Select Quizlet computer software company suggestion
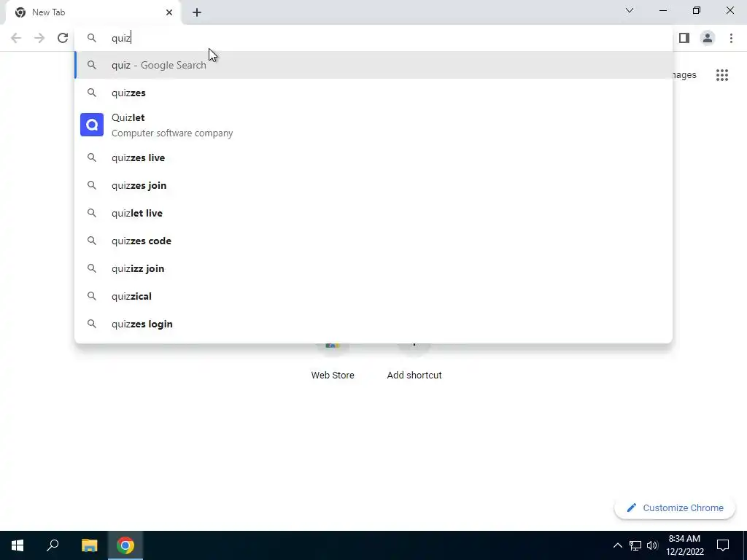 373,125
